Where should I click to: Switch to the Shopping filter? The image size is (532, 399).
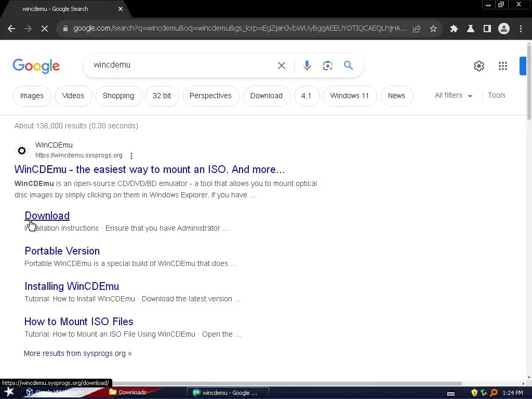click(x=118, y=96)
